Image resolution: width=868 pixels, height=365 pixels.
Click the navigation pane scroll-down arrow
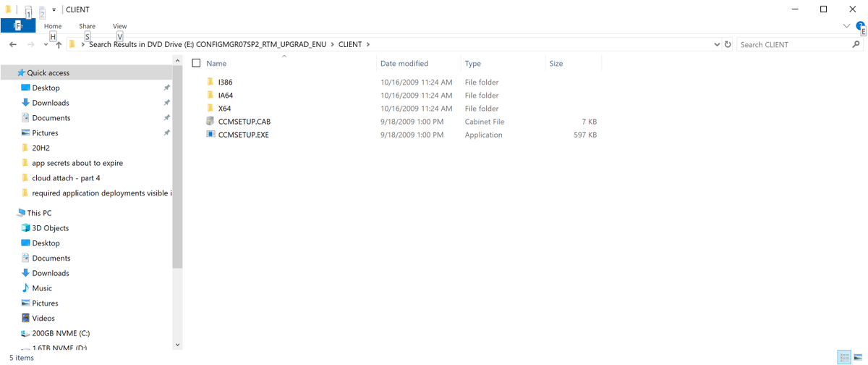coord(177,345)
